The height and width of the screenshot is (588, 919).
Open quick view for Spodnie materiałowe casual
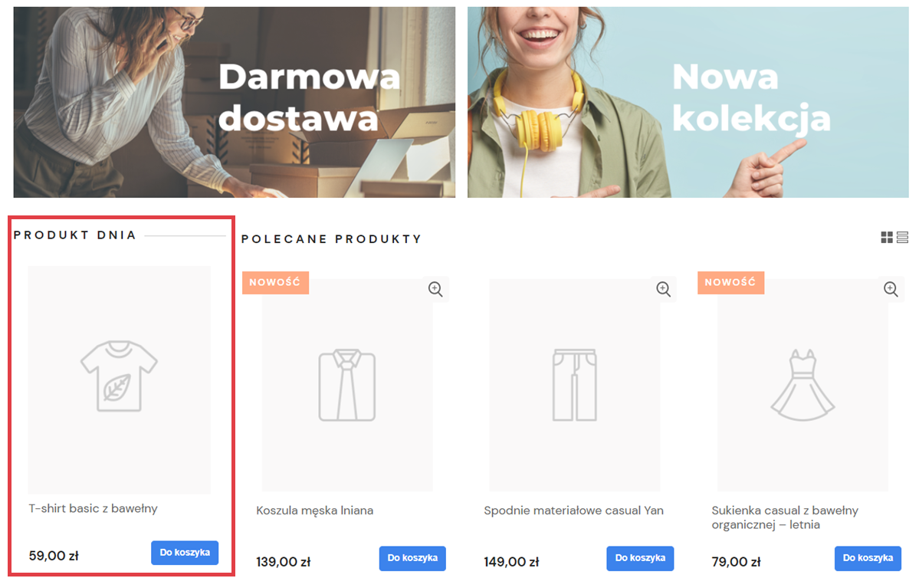pos(663,289)
